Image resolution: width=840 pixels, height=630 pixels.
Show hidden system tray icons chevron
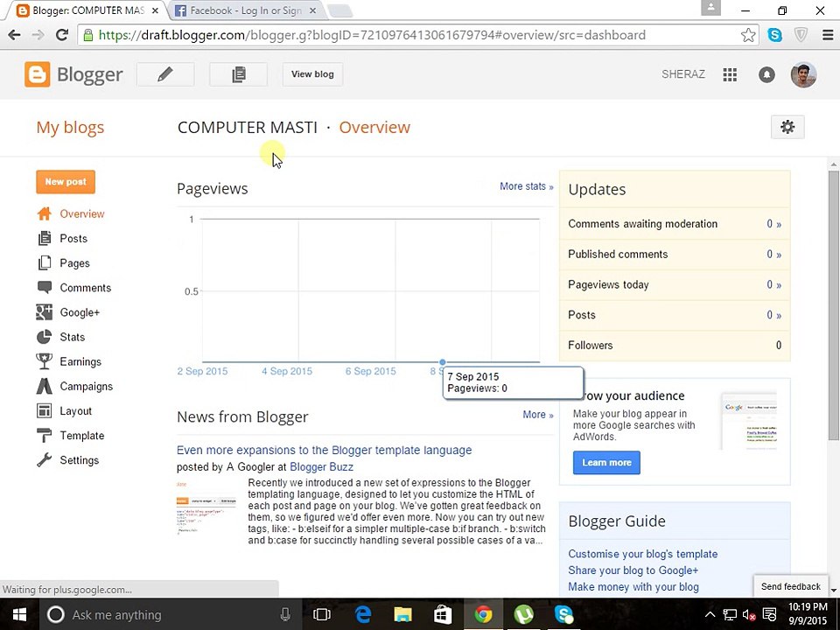click(710, 614)
